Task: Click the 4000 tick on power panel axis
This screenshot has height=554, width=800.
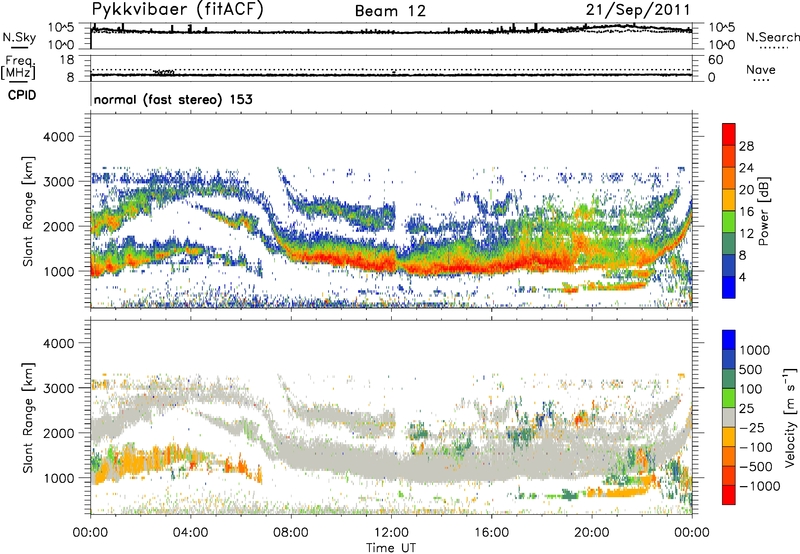Action: point(61,137)
